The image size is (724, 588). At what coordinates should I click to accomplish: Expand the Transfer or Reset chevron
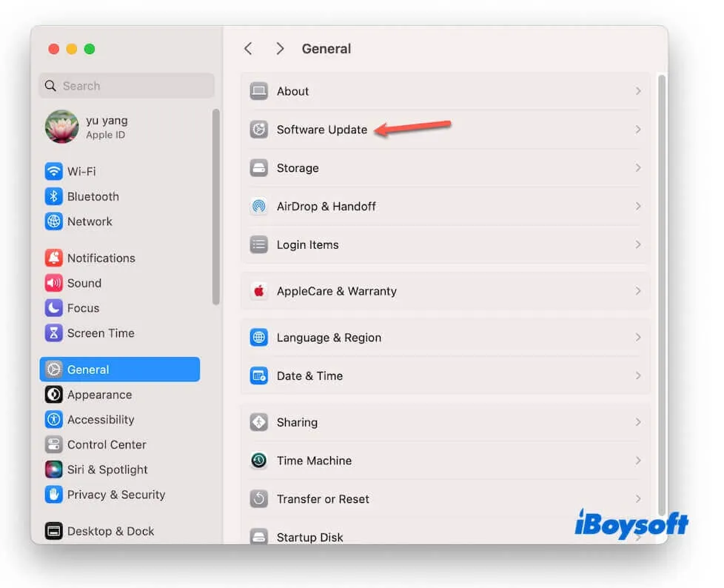coord(637,499)
